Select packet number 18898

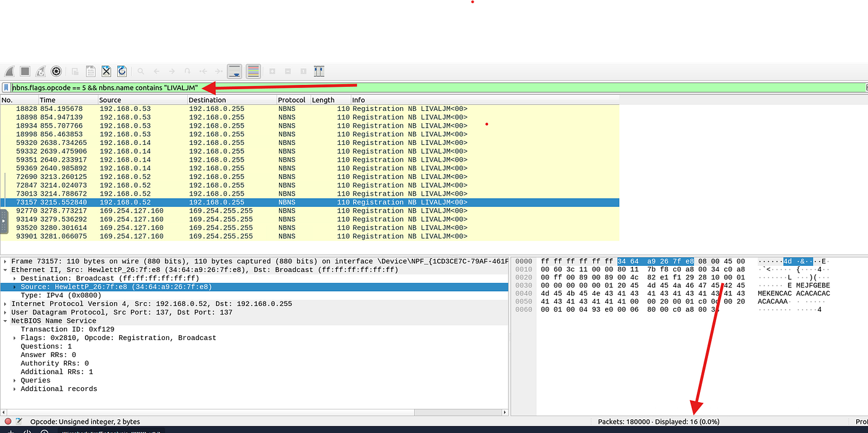point(309,117)
